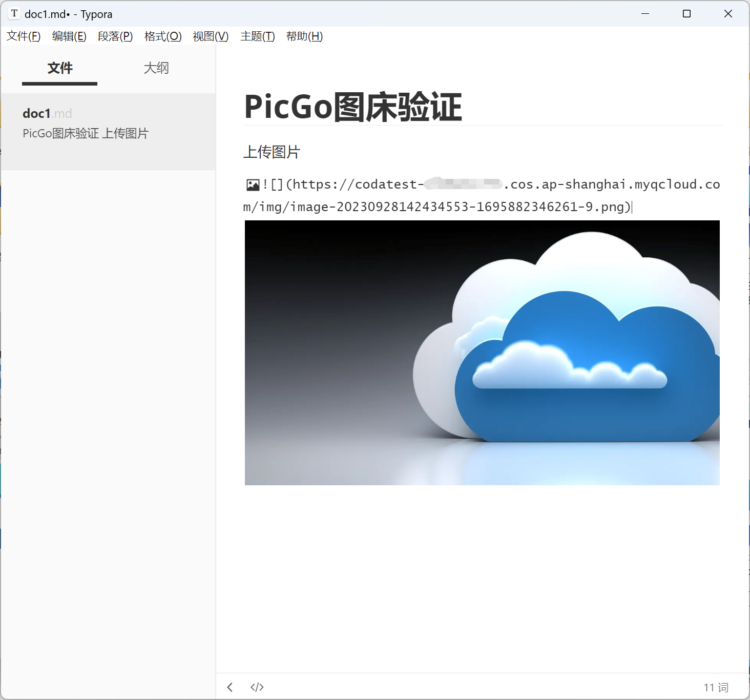The width and height of the screenshot is (750, 700).
Task: Click the 11 词 word count
Action: click(x=716, y=687)
